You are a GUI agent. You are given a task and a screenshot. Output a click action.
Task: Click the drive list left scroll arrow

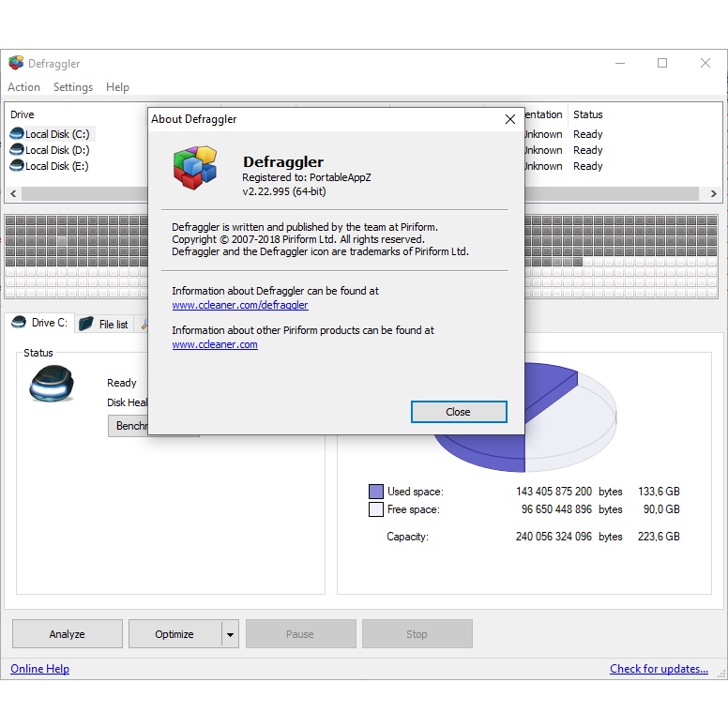[x=13, y=193]
